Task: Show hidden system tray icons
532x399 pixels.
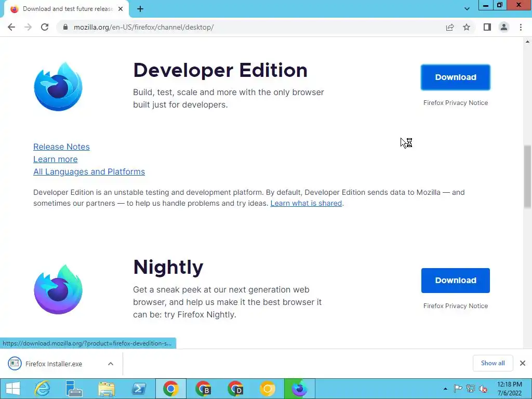Action: point(445,389)
